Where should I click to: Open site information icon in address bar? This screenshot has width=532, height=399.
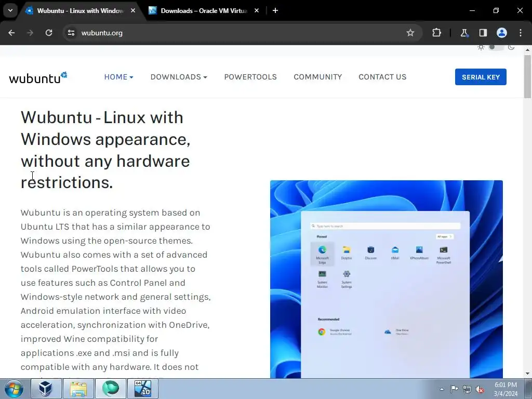(x=71, y=33)
